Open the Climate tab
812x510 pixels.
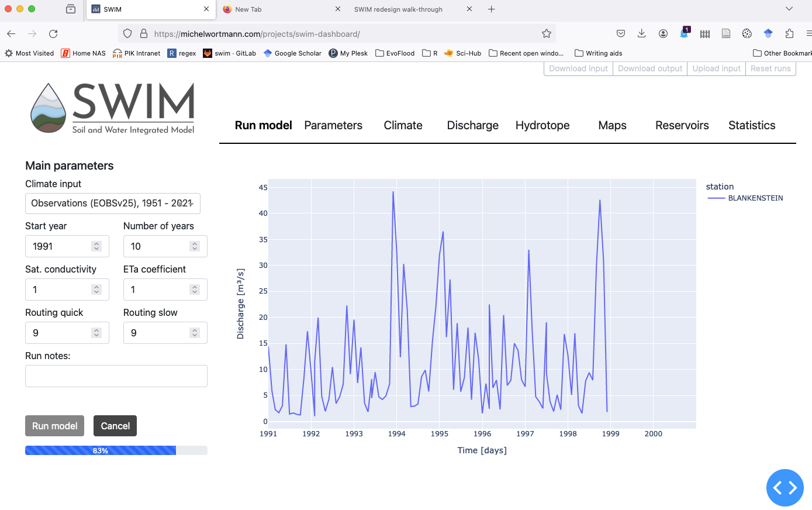click(403, 125)
